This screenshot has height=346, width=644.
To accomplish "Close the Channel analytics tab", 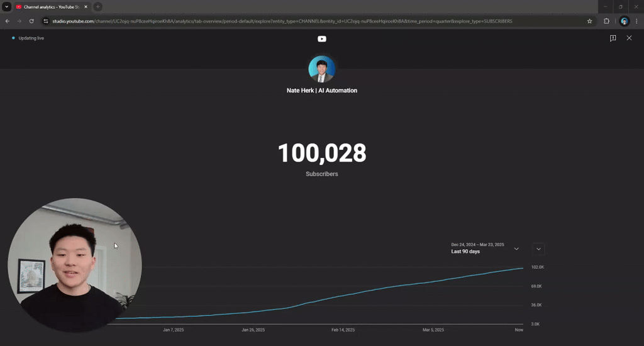I will click(x=86, y=6).
